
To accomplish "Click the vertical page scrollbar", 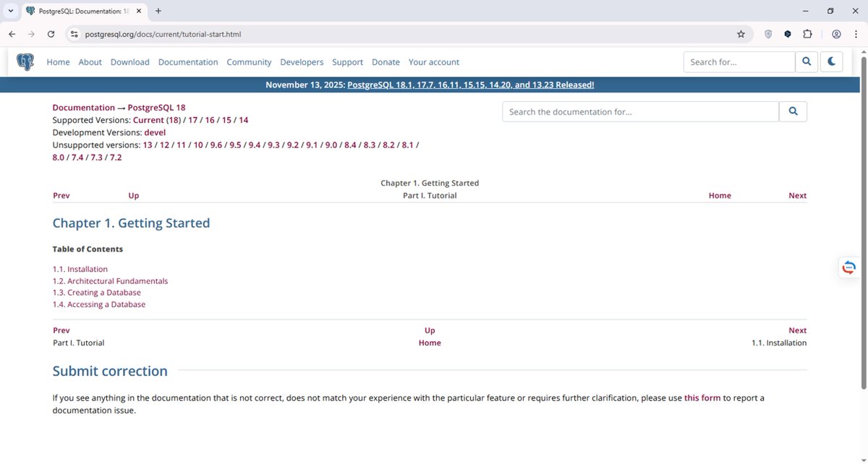I will tap(863, 221).
